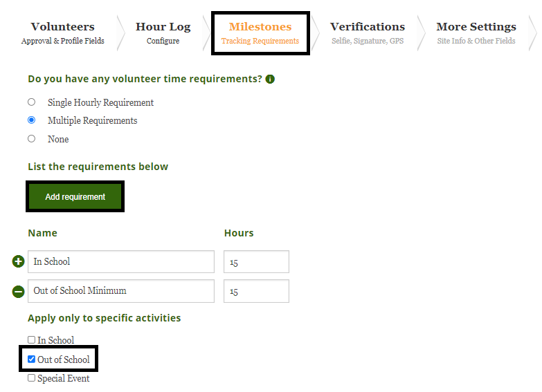Viewport: 542px width, 392px height.
Task: Click the green plus icon beside In School
Action: point(19,262)
